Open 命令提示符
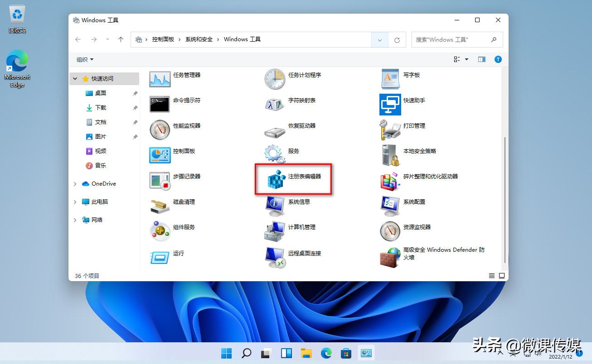The height and width of the screenshot is (364, 592). (186, 101)
